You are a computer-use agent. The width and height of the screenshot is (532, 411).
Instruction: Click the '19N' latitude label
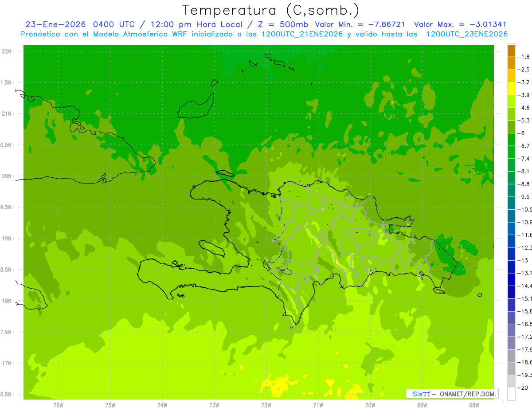pyautogui.click(x=8, y=239)
